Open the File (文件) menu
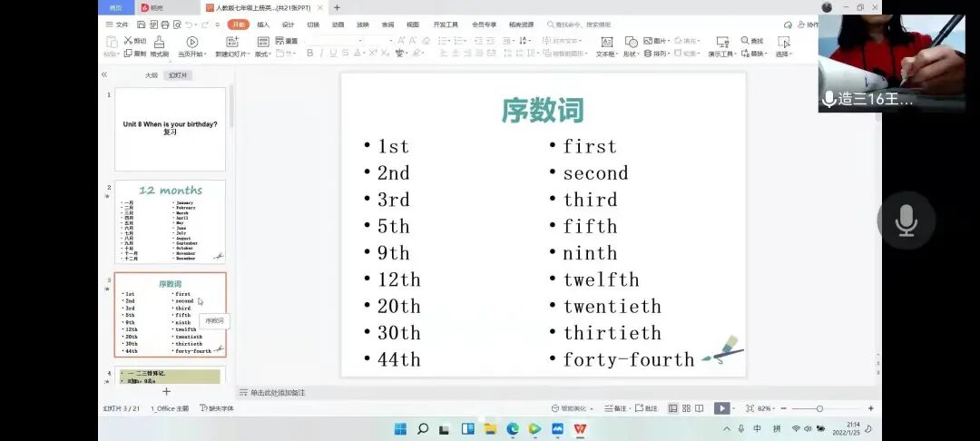Screen dimensions: 980x441 [x=117, y=25]
